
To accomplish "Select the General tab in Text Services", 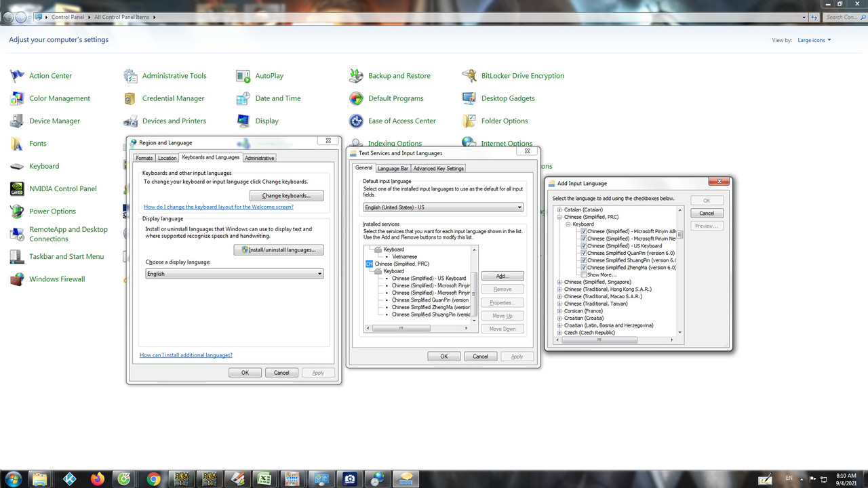I will pyautogui.click(x=363, y=167).
